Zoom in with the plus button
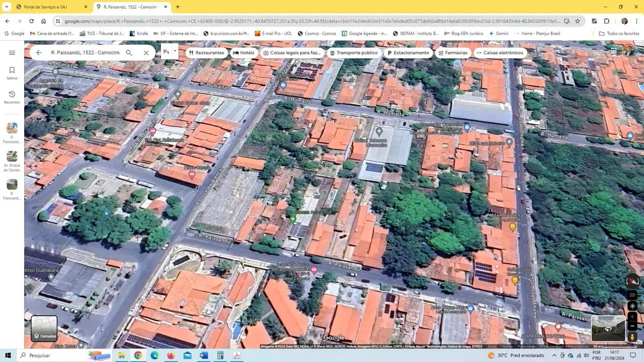The width and height of the screenshot is (644, 362). pyautogui.click(x=632, y=317)
